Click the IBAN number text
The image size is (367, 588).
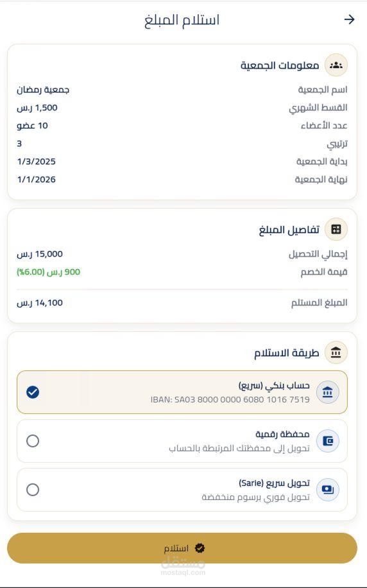pos(230,400)
